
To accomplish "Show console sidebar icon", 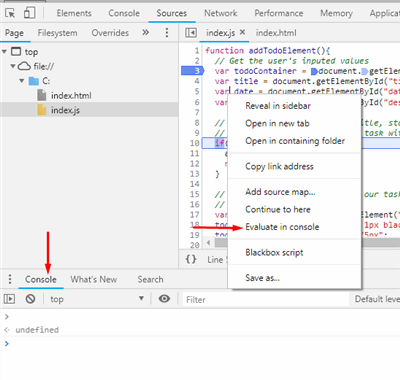I will tap(9, 299).
